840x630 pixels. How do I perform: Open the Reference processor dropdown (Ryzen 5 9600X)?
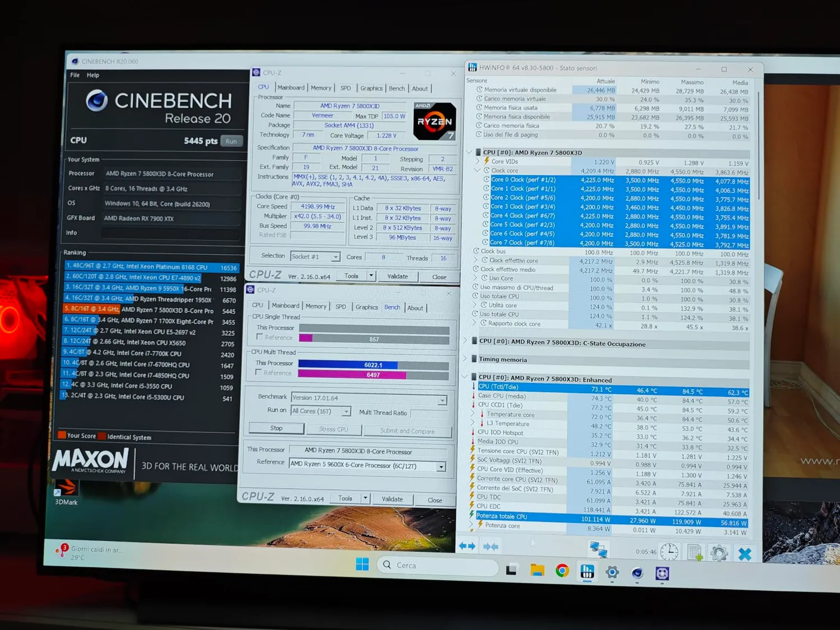tap(441, 466)
